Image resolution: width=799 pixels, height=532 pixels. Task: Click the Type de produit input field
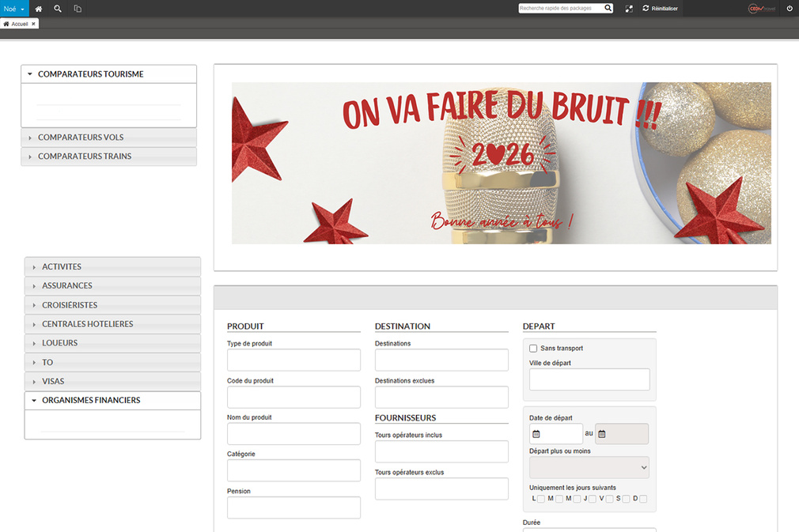[x=293, y=360]
